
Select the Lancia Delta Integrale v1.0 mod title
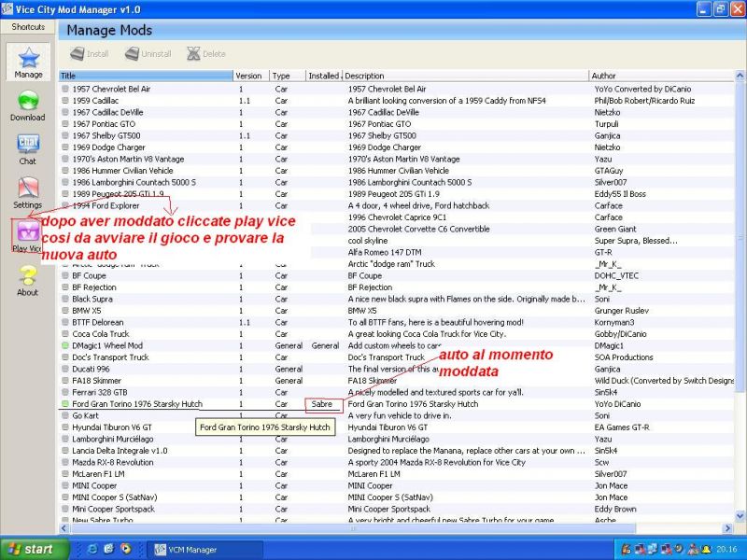(120, 451)
